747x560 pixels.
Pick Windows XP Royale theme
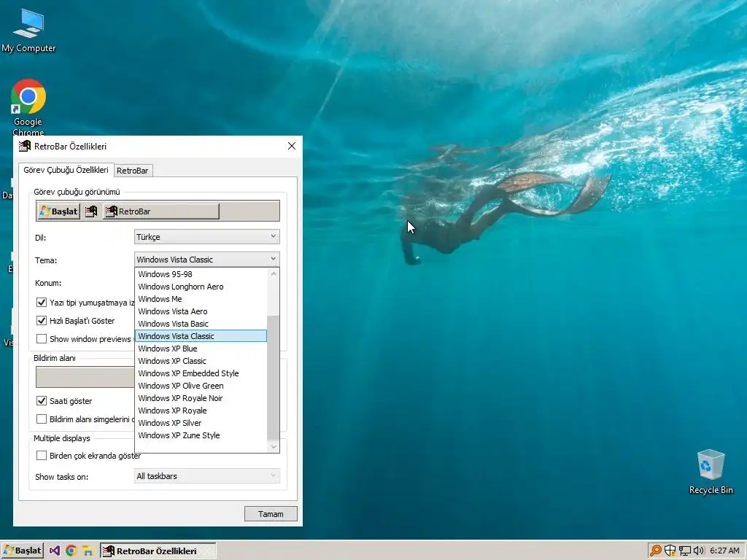(x=201, y=410)
